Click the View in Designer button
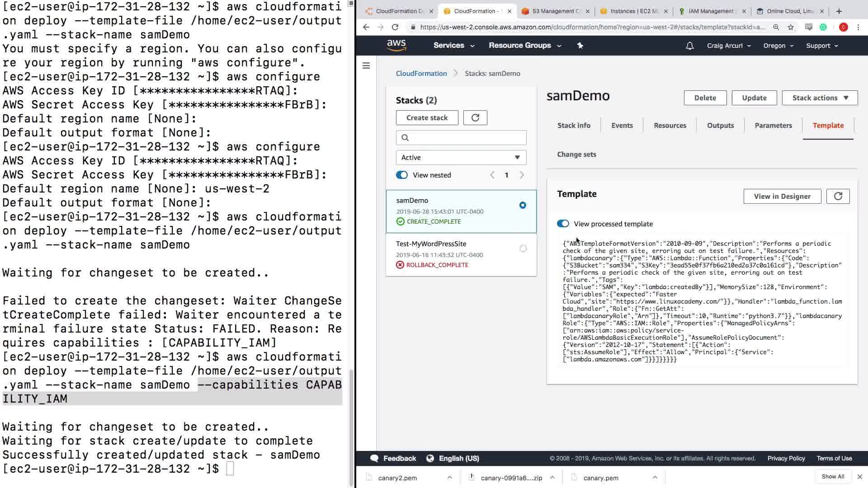Viewport: 868px width, 488px height. (782, 196)
